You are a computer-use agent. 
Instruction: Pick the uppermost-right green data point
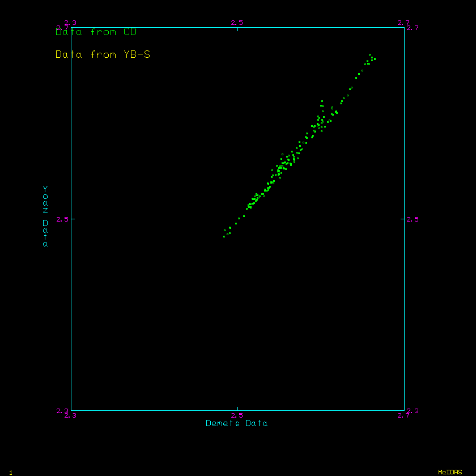[375, 59]
